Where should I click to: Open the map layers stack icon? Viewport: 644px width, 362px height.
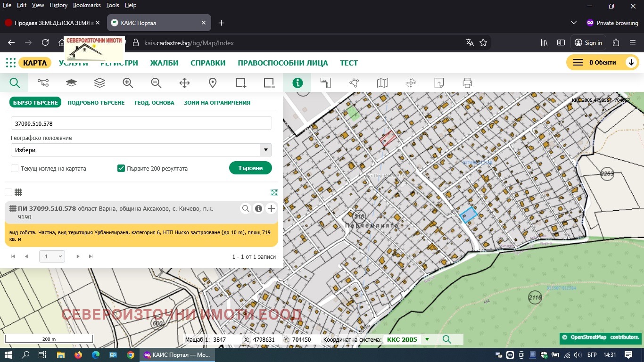99,83
